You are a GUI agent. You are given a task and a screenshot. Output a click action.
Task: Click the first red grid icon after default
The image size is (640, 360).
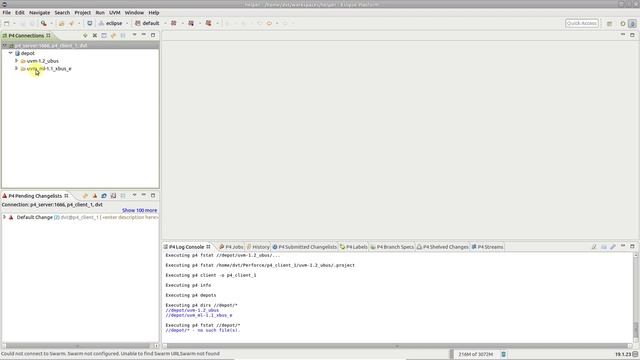(174, 23)
